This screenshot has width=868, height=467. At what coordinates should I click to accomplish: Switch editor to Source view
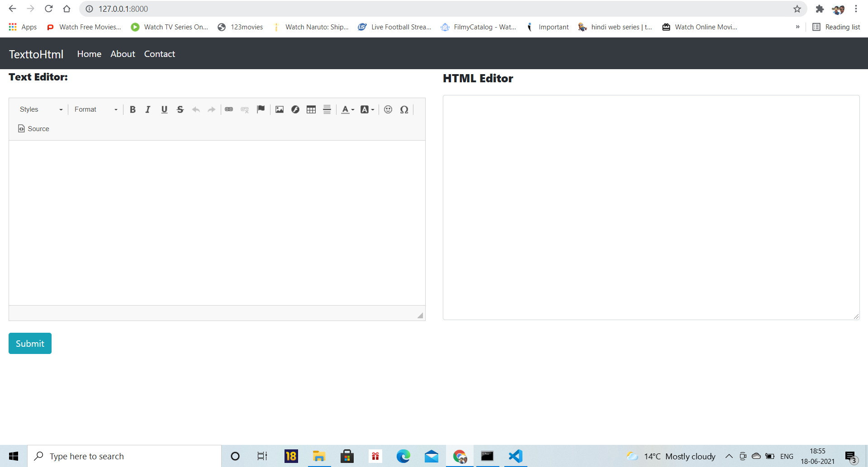click(x=33, y=129)
